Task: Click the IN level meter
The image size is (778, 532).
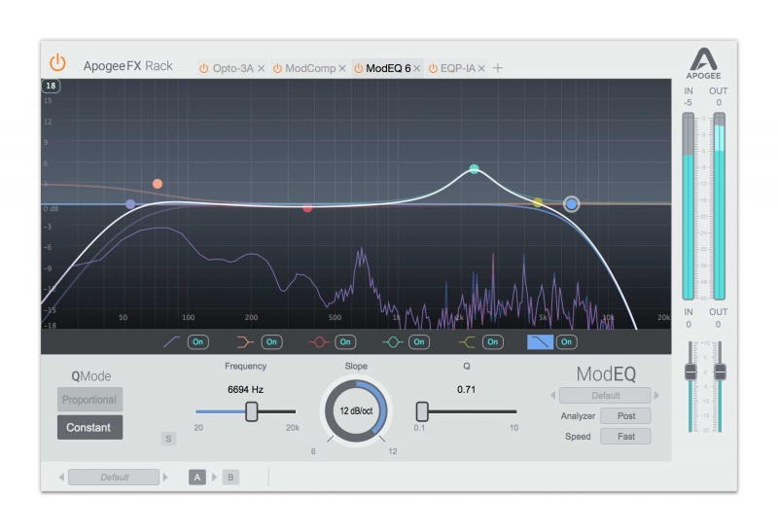Action: [x=689, y=206]
